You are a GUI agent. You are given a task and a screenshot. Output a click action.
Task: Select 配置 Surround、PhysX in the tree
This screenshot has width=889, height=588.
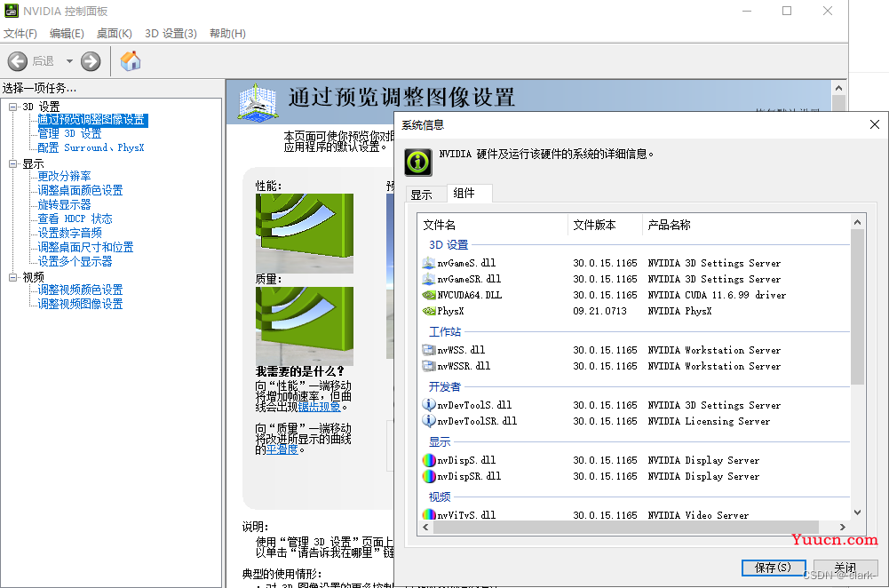tap(91, 148)
